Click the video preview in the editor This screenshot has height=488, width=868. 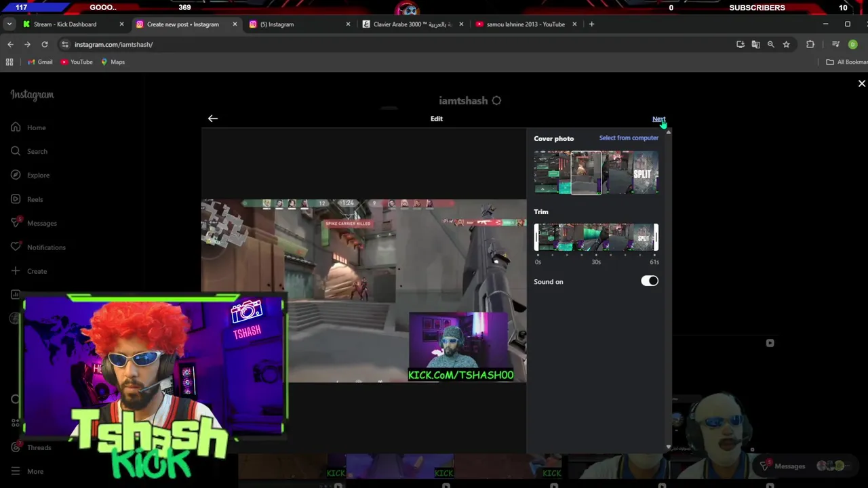(x=363, y=291)
